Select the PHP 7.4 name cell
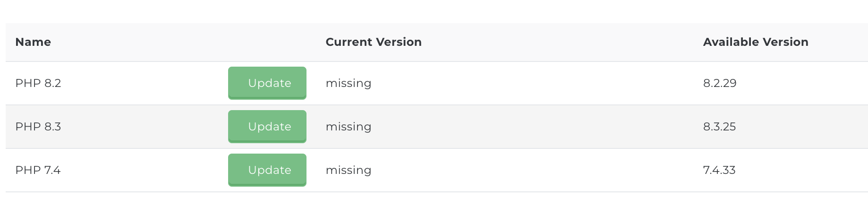This screenshot has height=207, width=868. (38, 170)
